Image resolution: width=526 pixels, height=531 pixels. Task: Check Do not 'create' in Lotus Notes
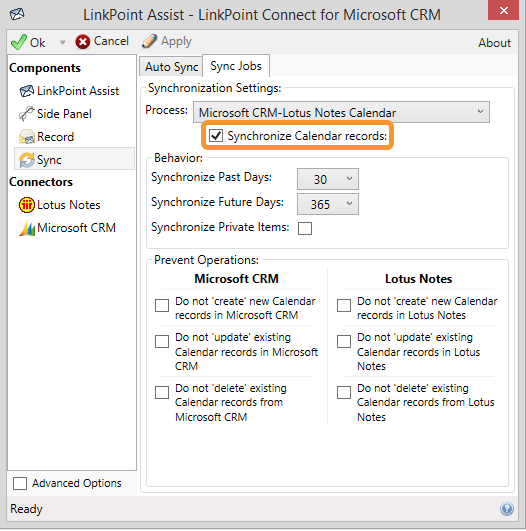(x=344, y=305)
